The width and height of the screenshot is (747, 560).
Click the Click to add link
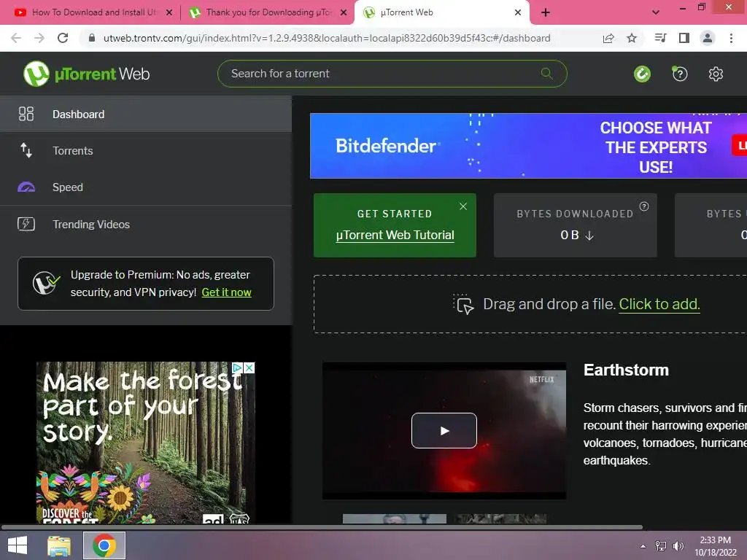(659, 304)
